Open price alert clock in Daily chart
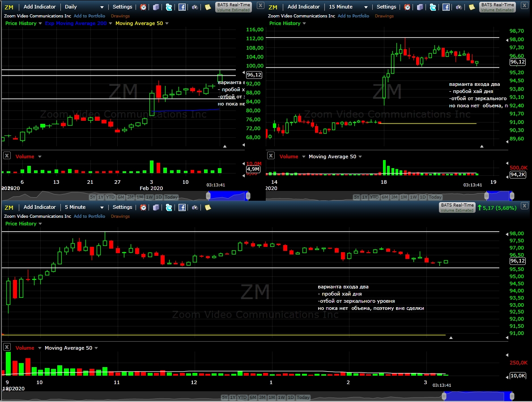This screenshot has height=402, width=532. [143, 7]
